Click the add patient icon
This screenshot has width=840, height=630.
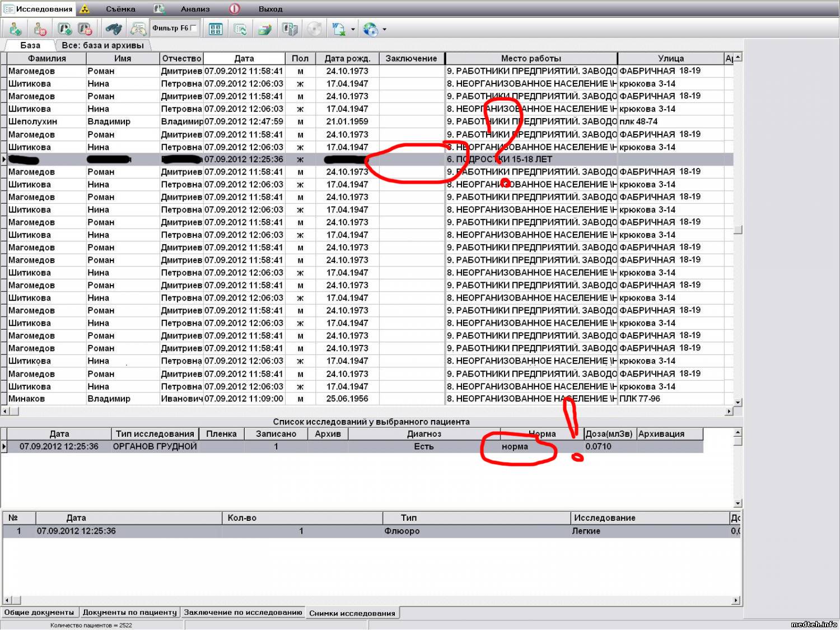point(15,29)
